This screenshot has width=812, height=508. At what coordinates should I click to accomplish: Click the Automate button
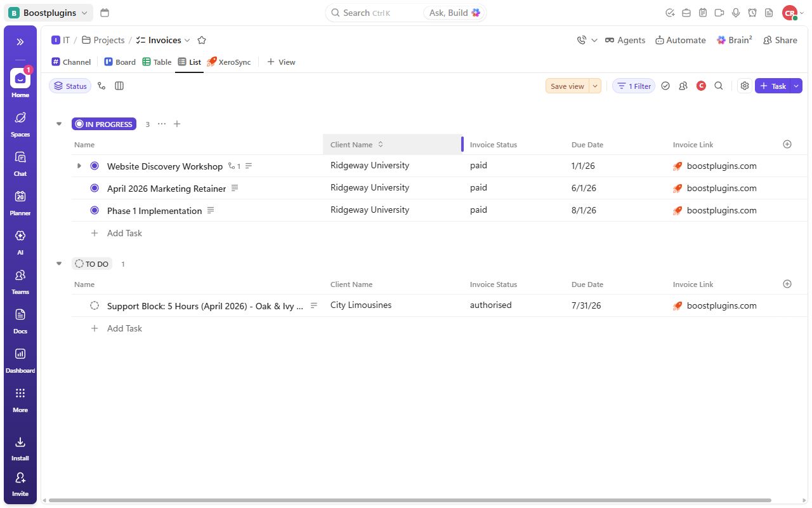pyautogui.click(x=680, y=40)
